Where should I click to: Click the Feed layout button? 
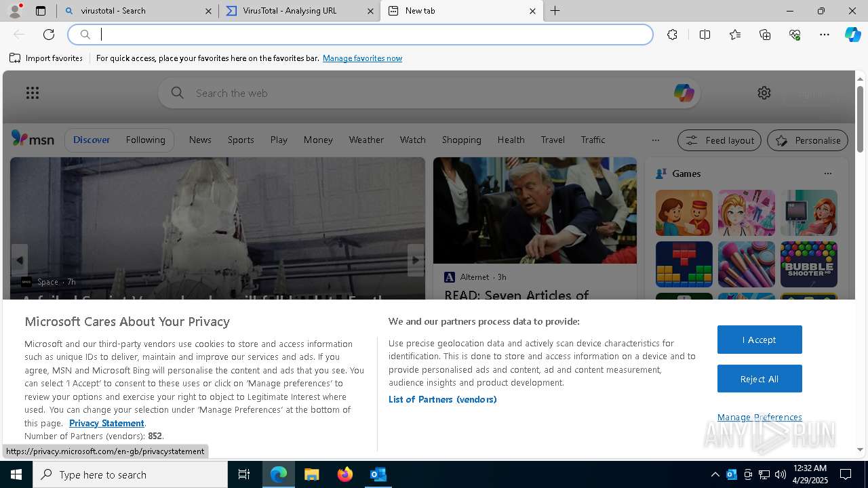click(x=719, y=140)
